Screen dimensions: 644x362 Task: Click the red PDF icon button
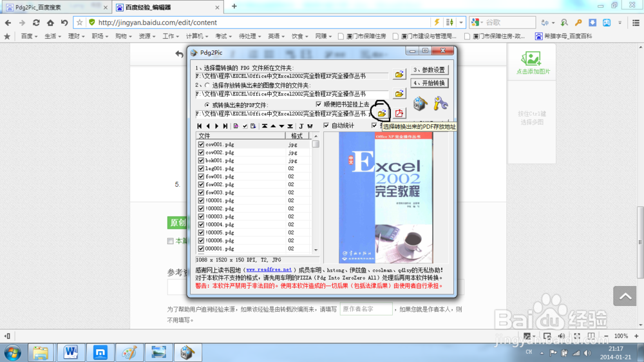pos(399,113)
